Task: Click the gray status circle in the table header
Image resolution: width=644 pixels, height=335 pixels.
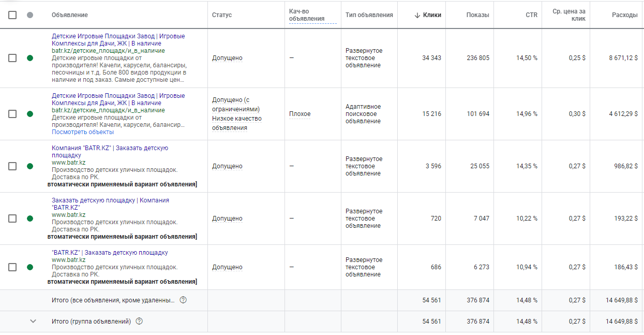Action: [29, 15]
